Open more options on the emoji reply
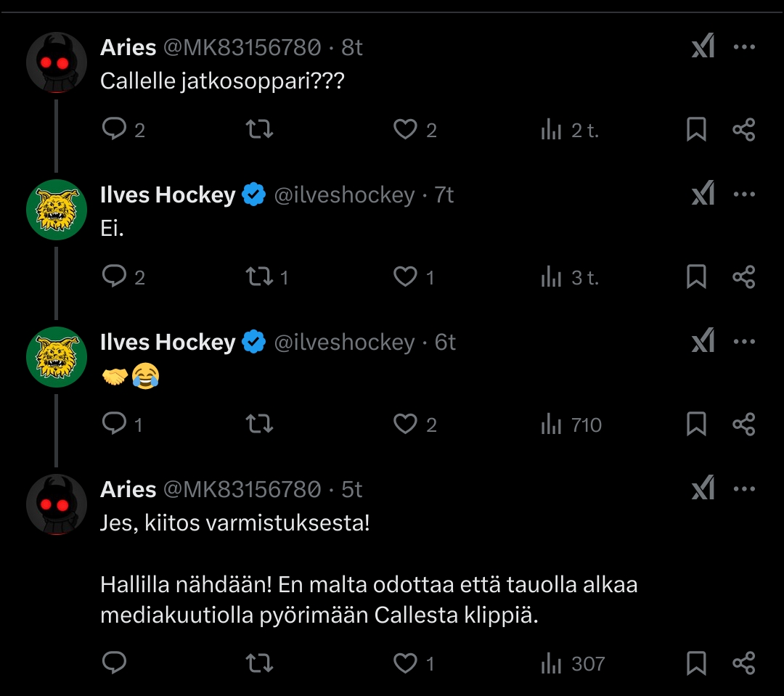 pyautogui.click(x=744, y=342)
